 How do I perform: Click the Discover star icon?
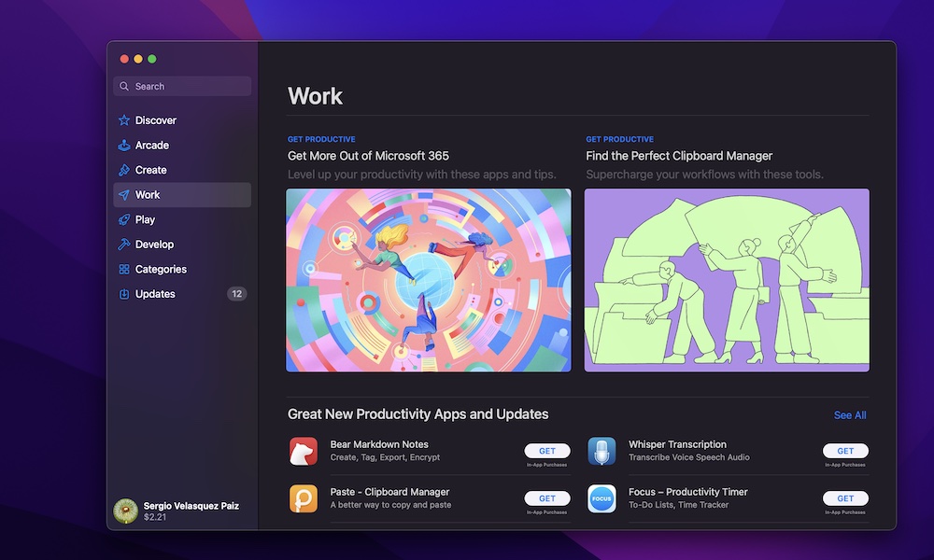(124, 120)
